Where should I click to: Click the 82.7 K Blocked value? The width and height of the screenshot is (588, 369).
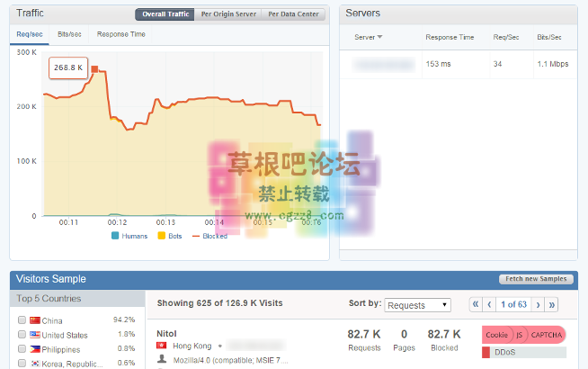(444, 334)
